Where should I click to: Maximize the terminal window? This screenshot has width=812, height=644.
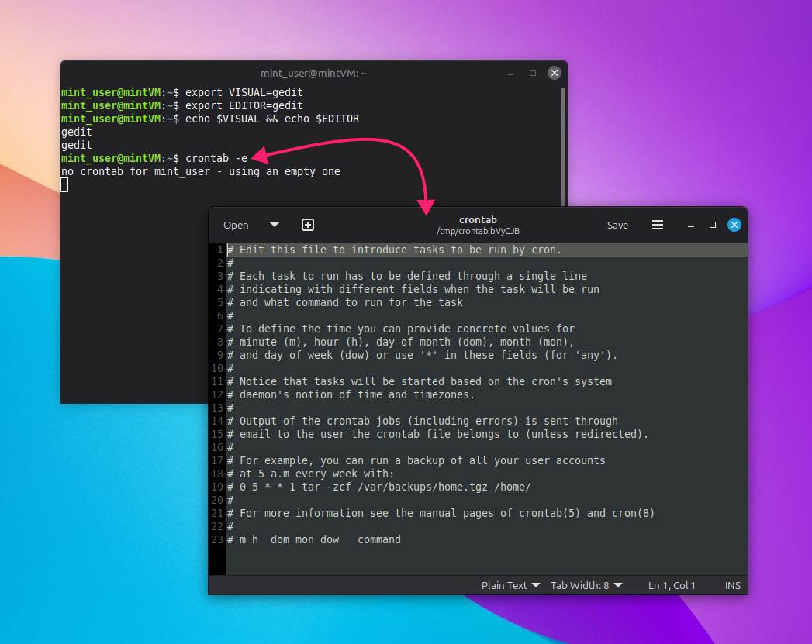click(x=532, y=73)
